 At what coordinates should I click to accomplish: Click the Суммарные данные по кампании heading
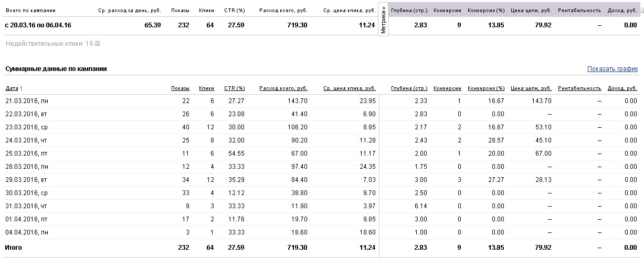click(x=56, y=69)
